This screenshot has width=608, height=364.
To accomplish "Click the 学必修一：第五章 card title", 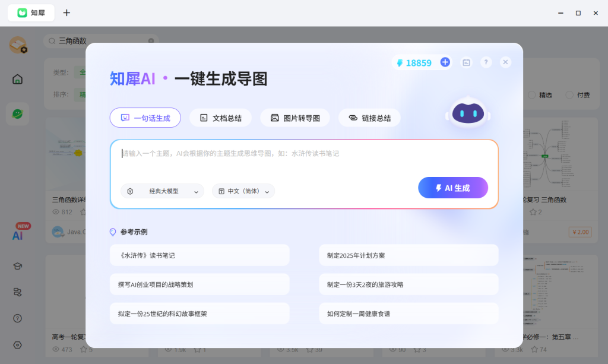I will [x=550, y=337].
